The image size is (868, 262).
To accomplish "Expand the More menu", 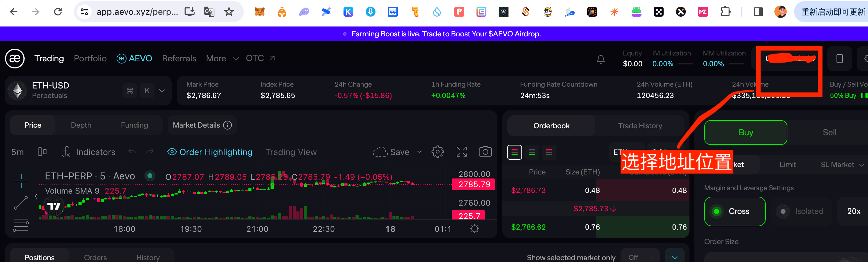I will (223, 58).
